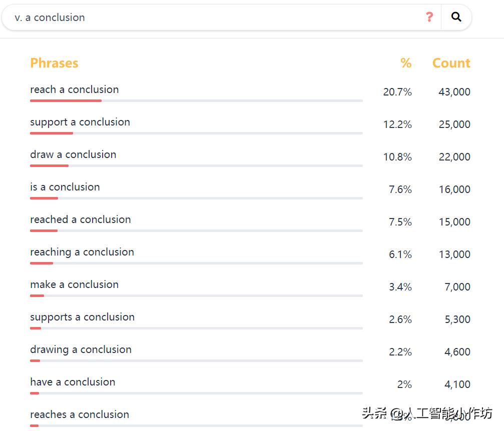504x431 pixels.
Task: Click the 'is a conclusion' phrase
Action: [x=65, y=187]
